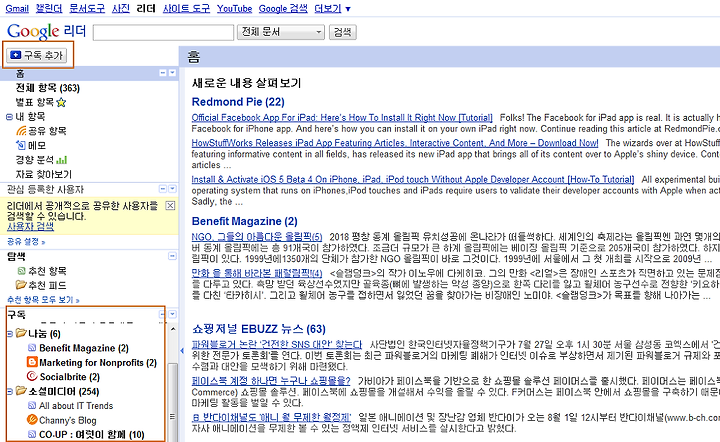Image resolution: width=720 pixels, height=442 pixels.
Task: Open the Official Facebook App For iPad article
Action: (x=342, y=117)
